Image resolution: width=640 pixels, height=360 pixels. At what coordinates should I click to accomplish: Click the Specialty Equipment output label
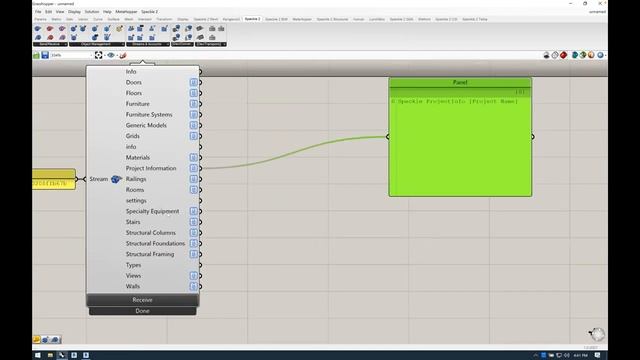(x=152, y=211)
